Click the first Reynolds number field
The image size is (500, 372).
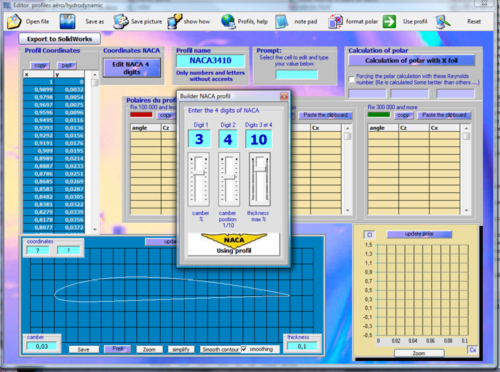tap(367, 94)
